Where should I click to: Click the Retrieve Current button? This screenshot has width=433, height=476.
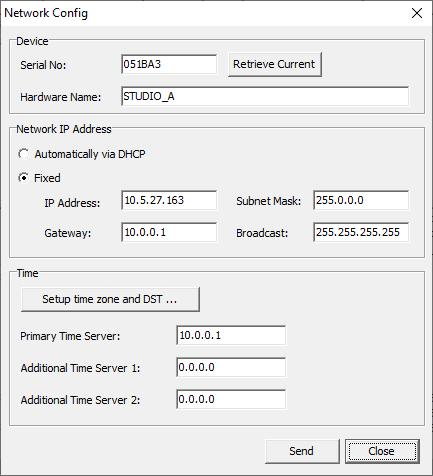[275, 64]
